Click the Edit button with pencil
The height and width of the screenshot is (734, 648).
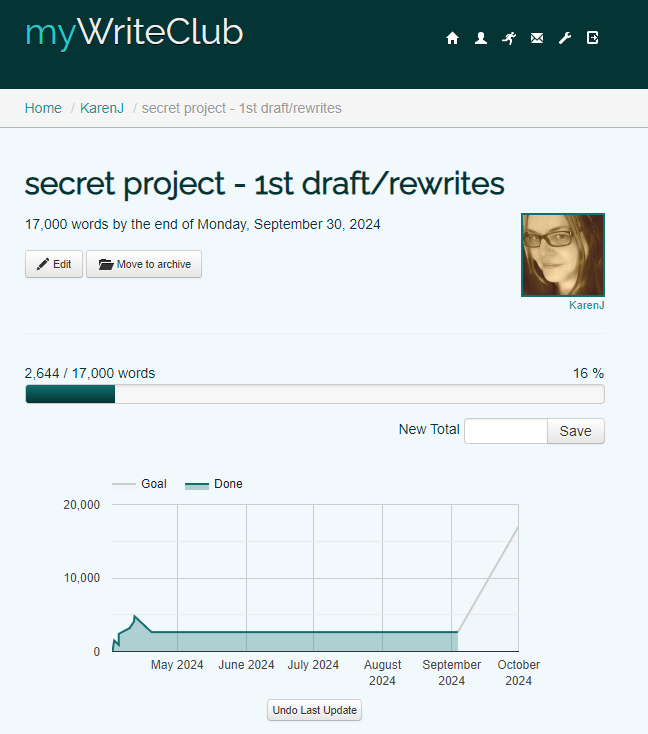pos(54,264)
